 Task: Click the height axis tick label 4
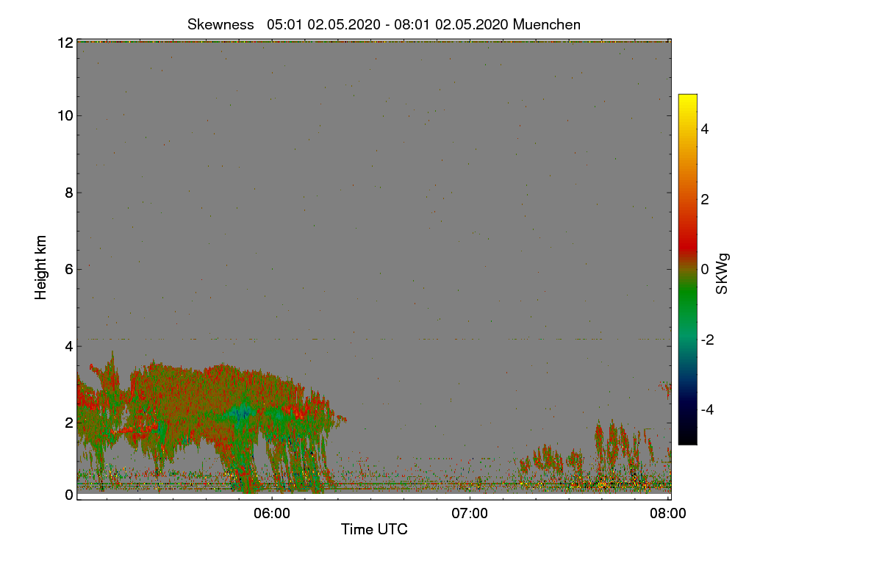pyautogui.click(x=69, y=345)
